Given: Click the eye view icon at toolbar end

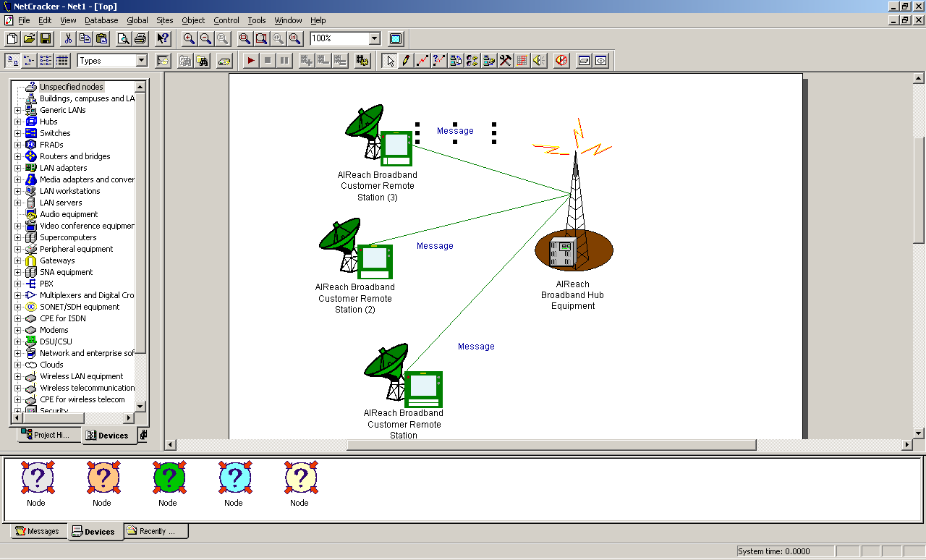Looking at the screenshot, I should [x=601, y=61].
